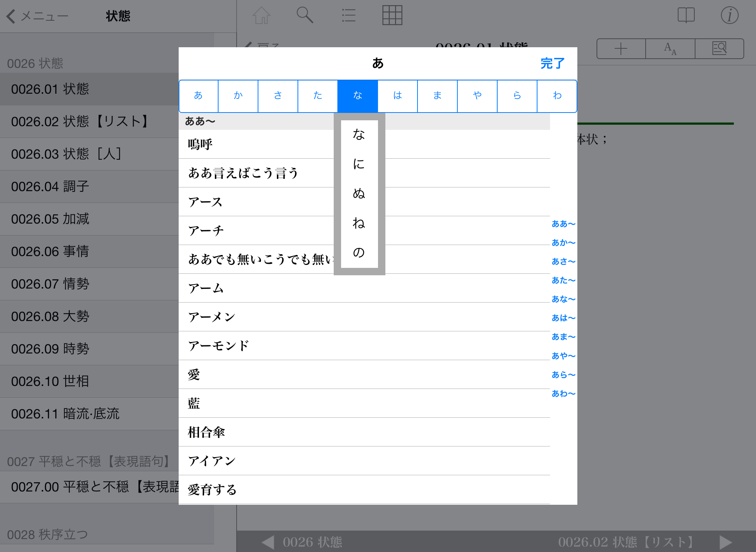Tap the home icon in toolbar
Viewport: 756px width, 552px height.
[261, 15]
